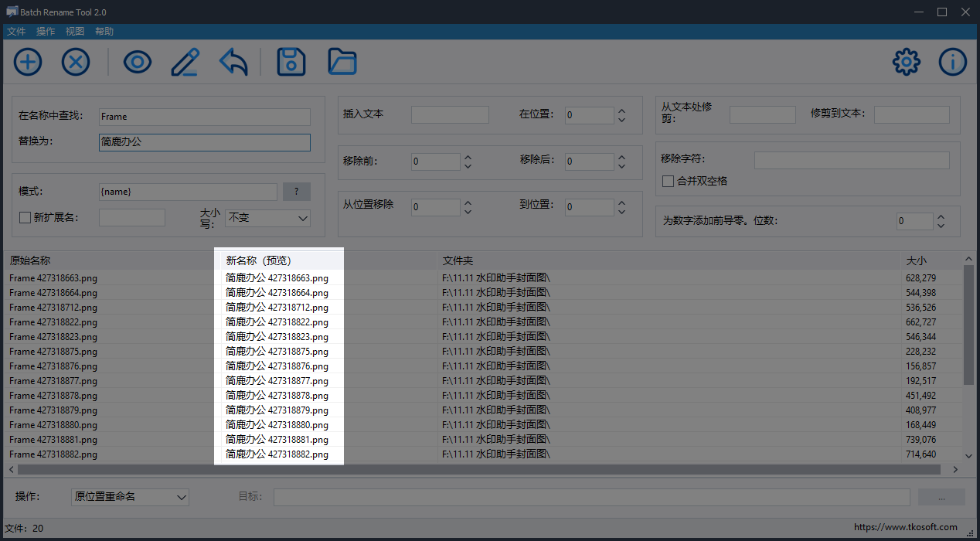The image size is (980, 541).
Task: Click the vertical scrollbar of the file list
Action: (969, 325)
